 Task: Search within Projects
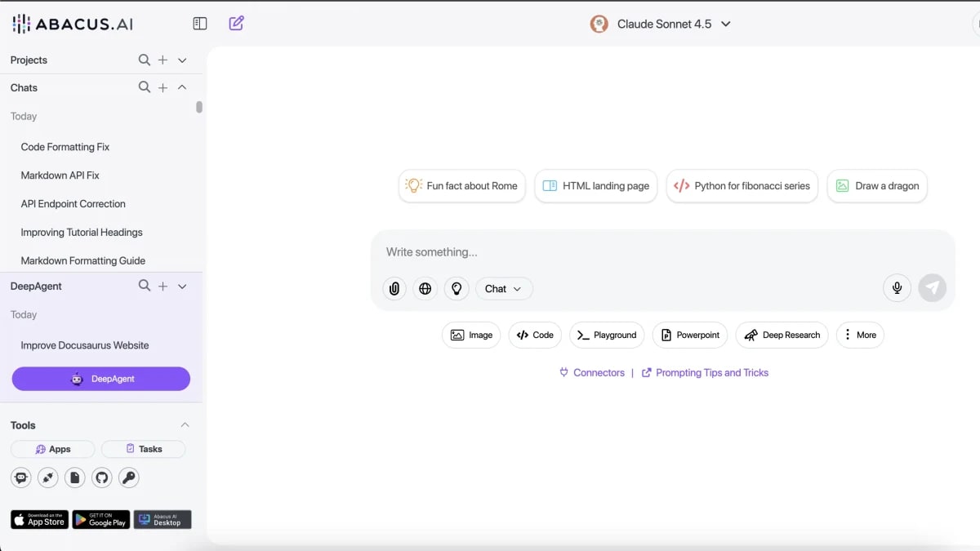[145, 60]
